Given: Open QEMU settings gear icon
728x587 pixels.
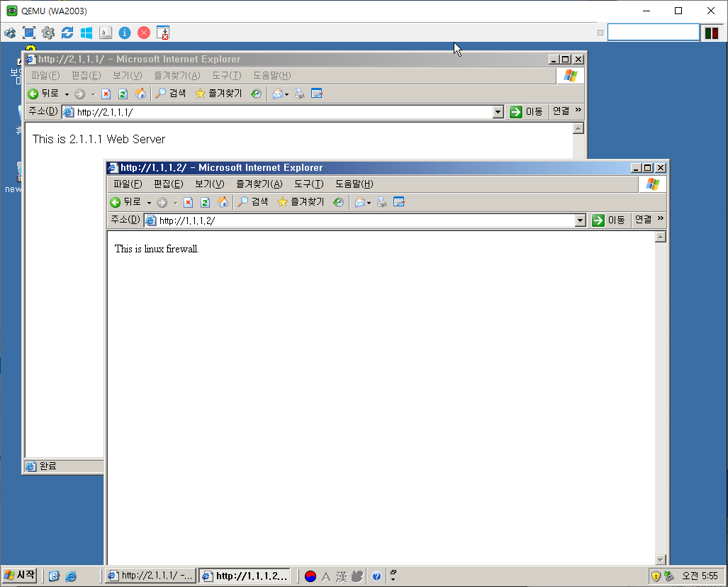Looking at the screenshot, I should pos(48,33).
